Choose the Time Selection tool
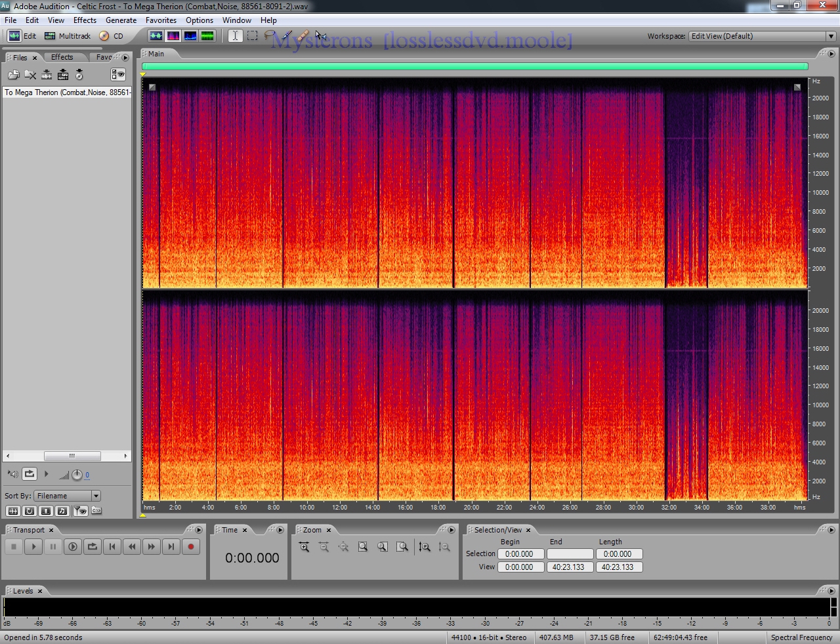This screenshot has width=840, height=644. [235, 36]
